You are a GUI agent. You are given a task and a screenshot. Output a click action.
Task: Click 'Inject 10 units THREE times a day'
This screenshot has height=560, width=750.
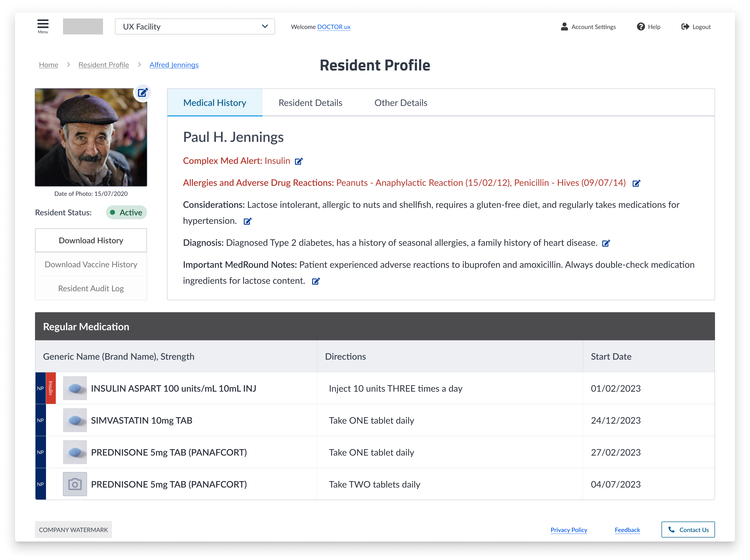click(395, 388)
